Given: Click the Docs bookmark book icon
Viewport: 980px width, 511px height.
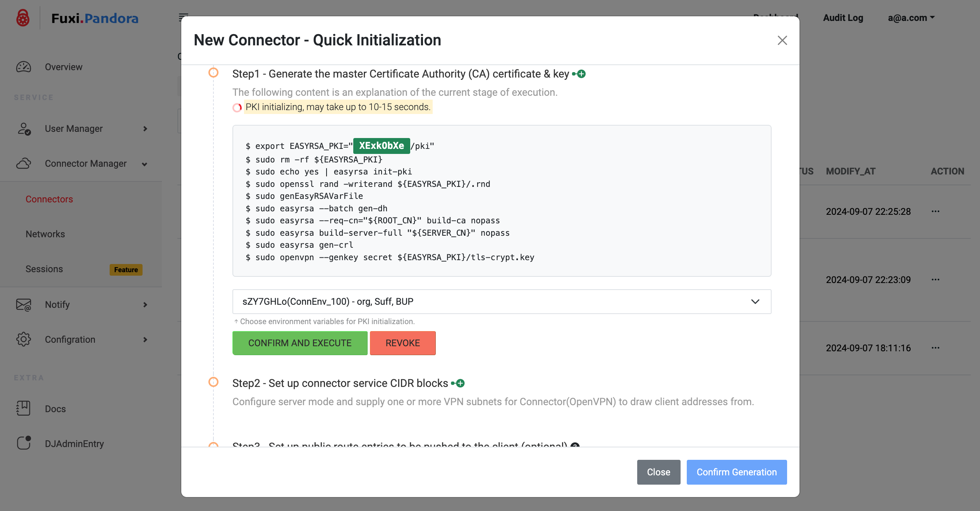Looking at the screenshot, I should [24, 408].
